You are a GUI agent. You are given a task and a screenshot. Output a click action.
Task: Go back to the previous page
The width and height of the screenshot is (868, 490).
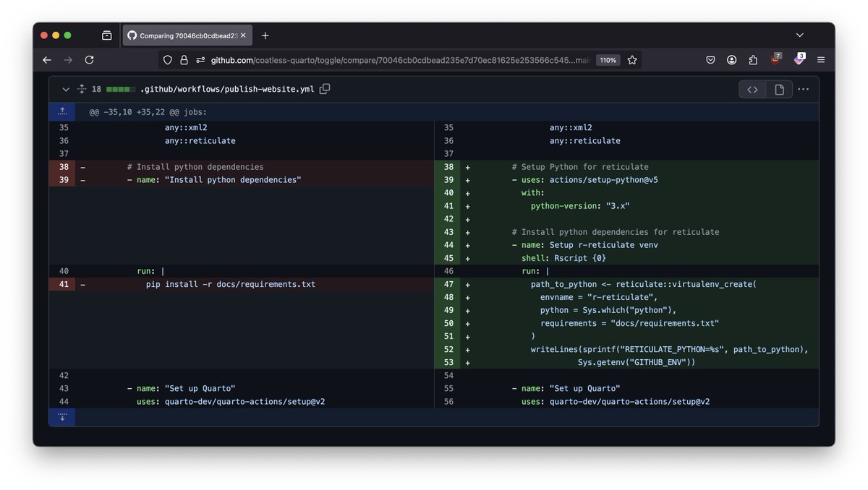(x=47, y=60)
